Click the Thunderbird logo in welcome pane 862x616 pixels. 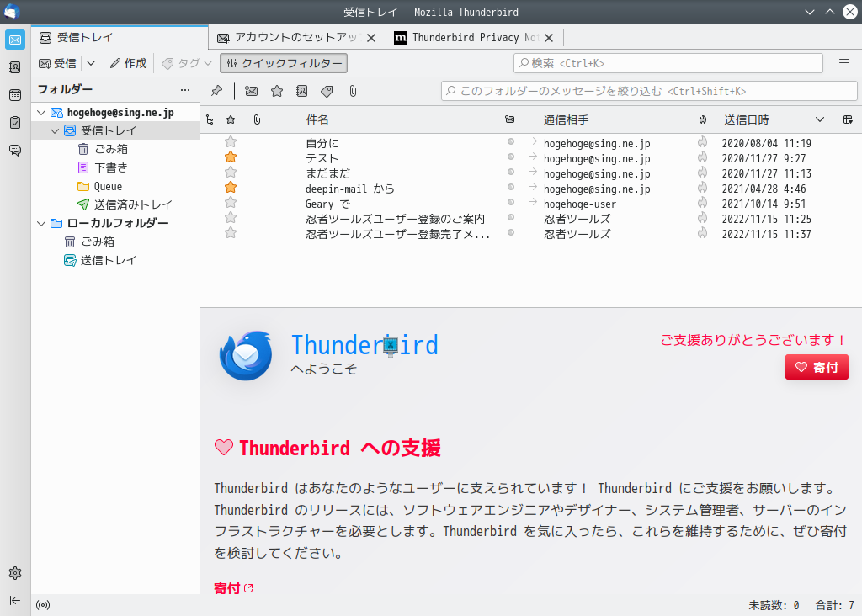tap(246, 355)
